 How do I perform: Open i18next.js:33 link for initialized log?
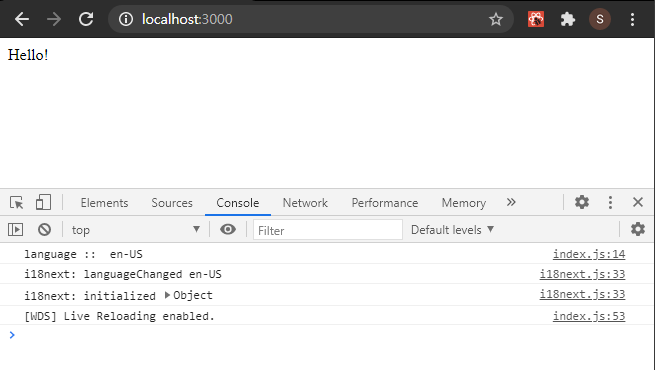pyautogui.click(x=582, y=294)
